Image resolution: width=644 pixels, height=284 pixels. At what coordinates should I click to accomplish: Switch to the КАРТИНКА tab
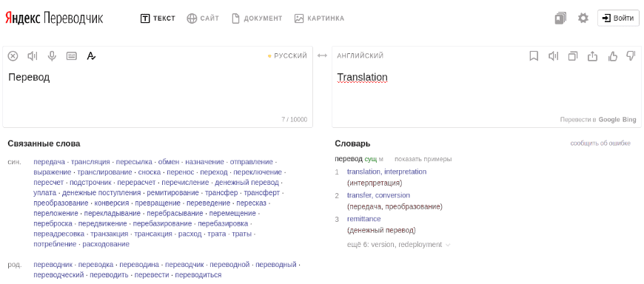(x=319, y=18)
